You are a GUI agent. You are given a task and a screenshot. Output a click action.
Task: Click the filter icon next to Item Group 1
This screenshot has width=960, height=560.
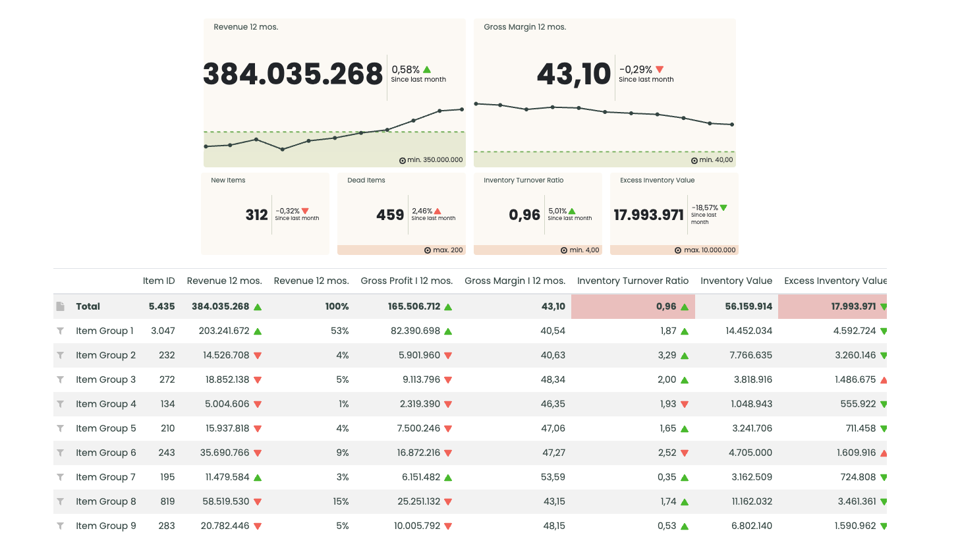pyautogui.click(x=60, y=331)
